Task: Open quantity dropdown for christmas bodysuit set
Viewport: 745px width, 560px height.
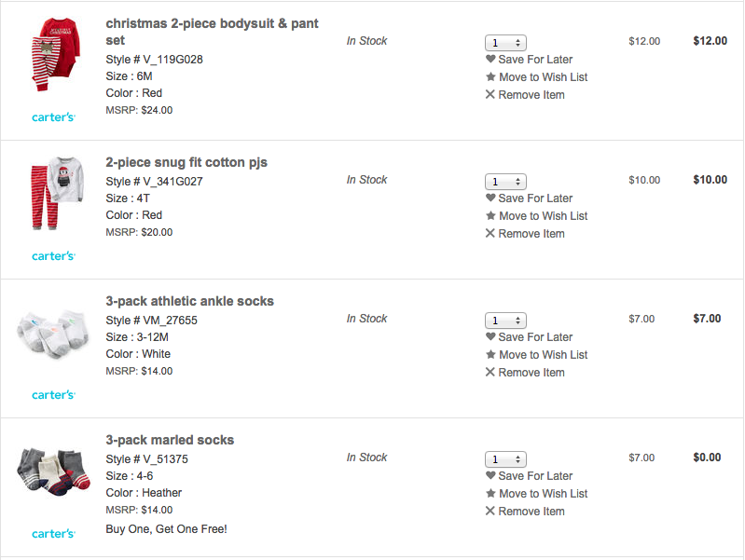Action: [x=505, y=43]
